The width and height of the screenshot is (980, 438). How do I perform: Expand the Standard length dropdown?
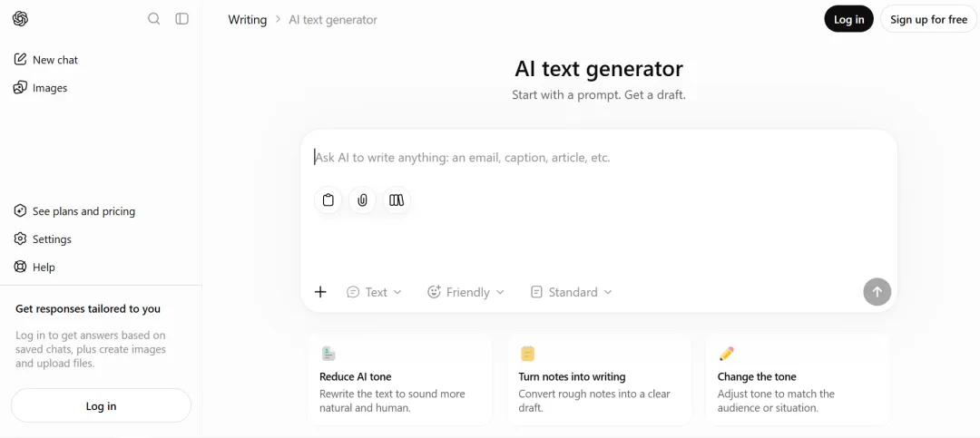pyautogui.click(x=572, y=292)
